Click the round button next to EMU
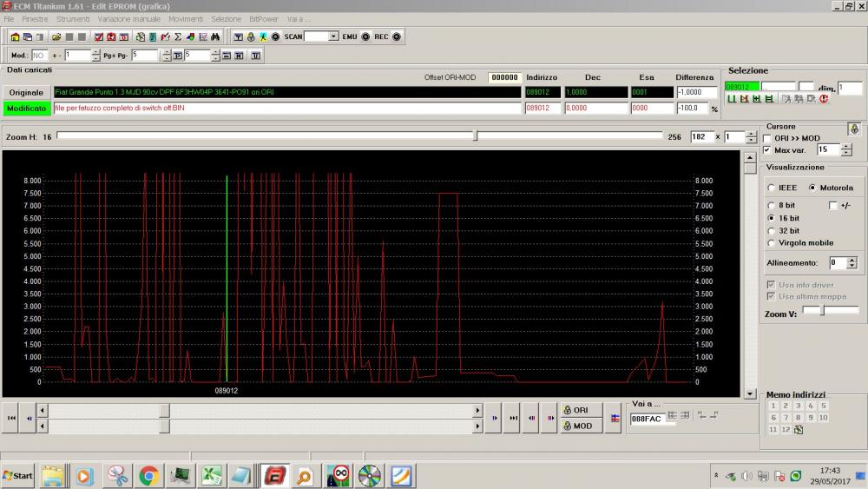The width and height of the screenshot is (868, 489). click(x=365, y=36)
